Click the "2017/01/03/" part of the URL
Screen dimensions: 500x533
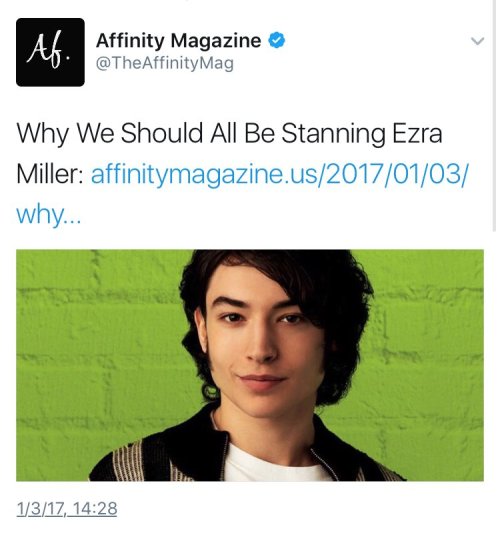pos(397,174)
